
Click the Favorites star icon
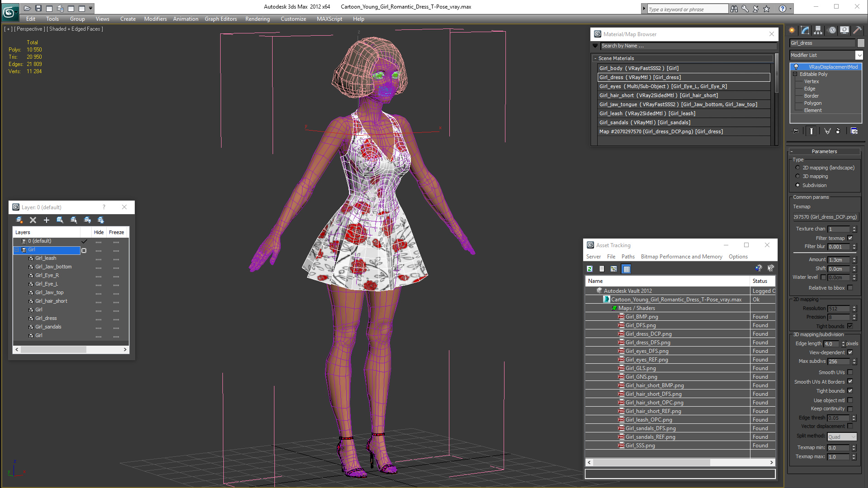(x=766, y=9)
